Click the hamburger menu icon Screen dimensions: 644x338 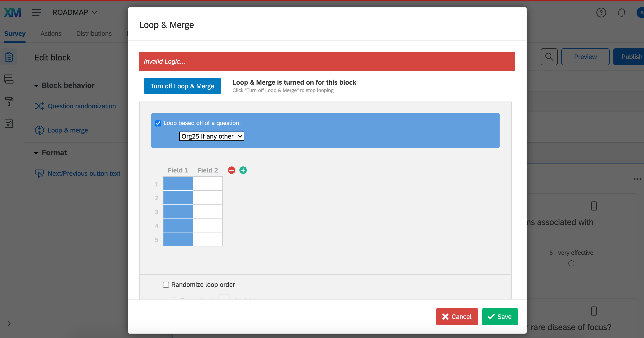[x=37, y=12]
